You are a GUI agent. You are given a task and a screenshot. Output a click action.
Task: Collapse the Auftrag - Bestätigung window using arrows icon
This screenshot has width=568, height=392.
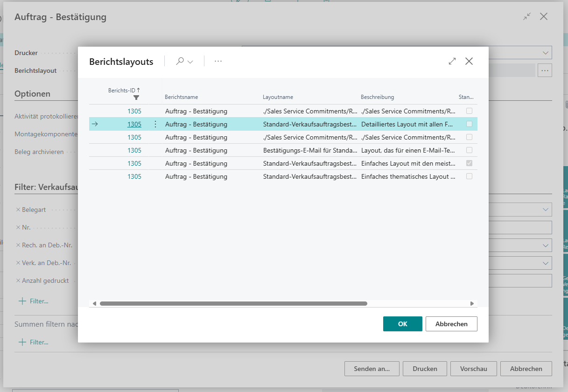[x=527, y=16]
